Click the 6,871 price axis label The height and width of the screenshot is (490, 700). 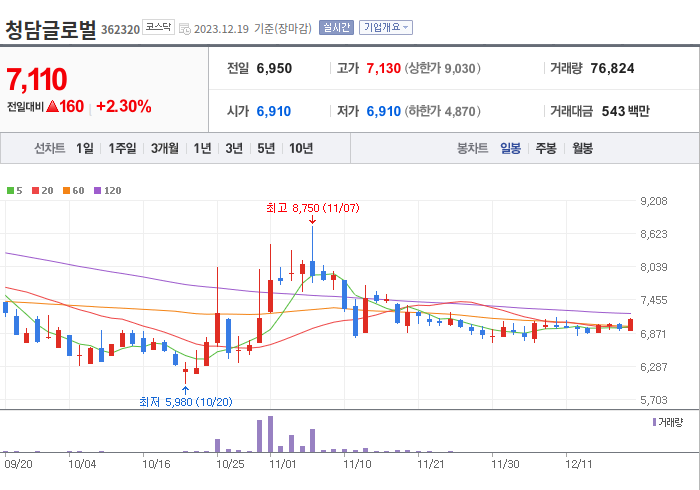click(x=654, y=334)
